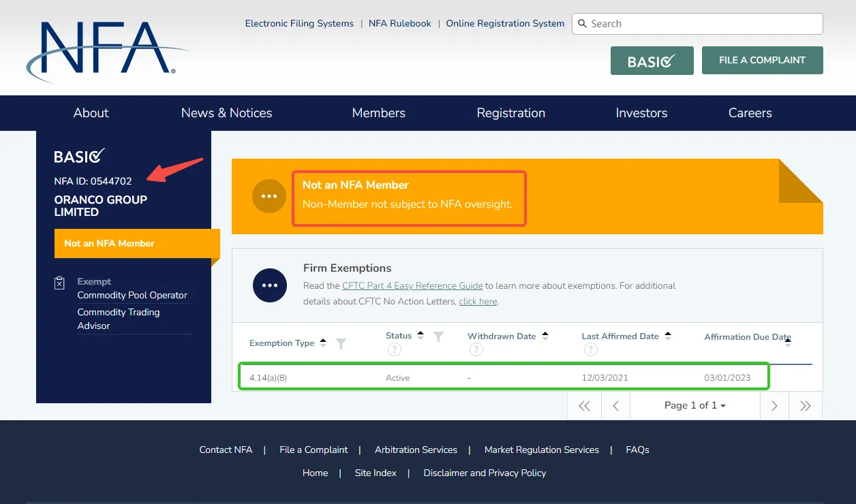Screen dimensions: 856x504
Task: Click the 4.14(a)(8) exemption cell
Action: pos(268,377)
